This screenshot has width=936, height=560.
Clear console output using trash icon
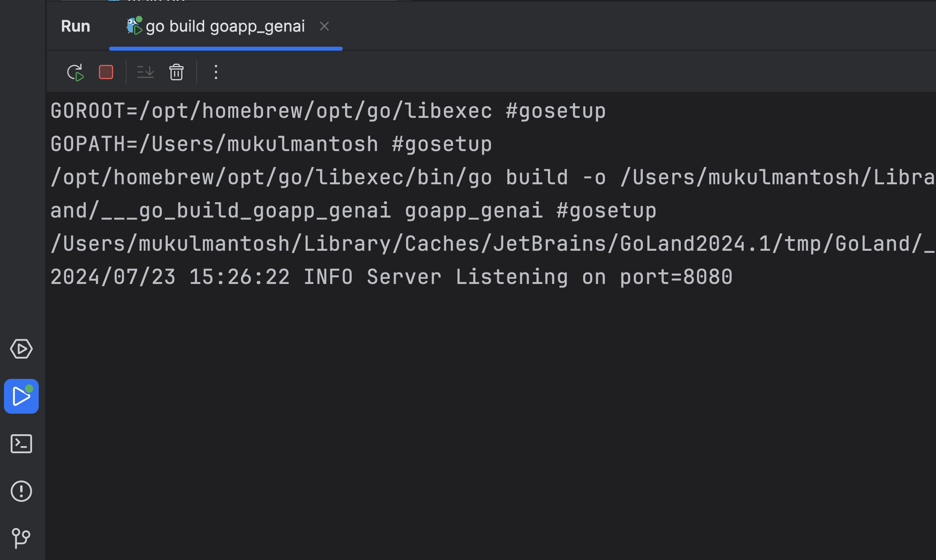click(x=176, y=72)
